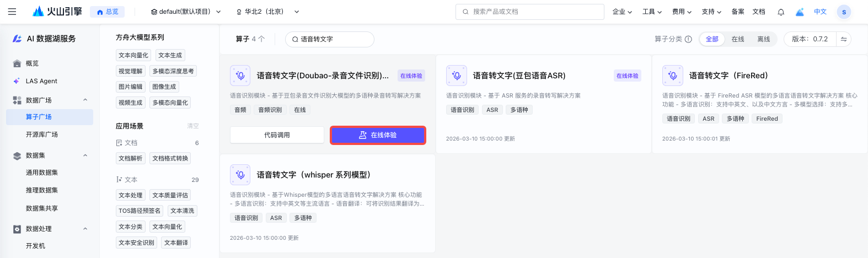Switch language via 中文
868x258 pixels.
tap(821, 12)
